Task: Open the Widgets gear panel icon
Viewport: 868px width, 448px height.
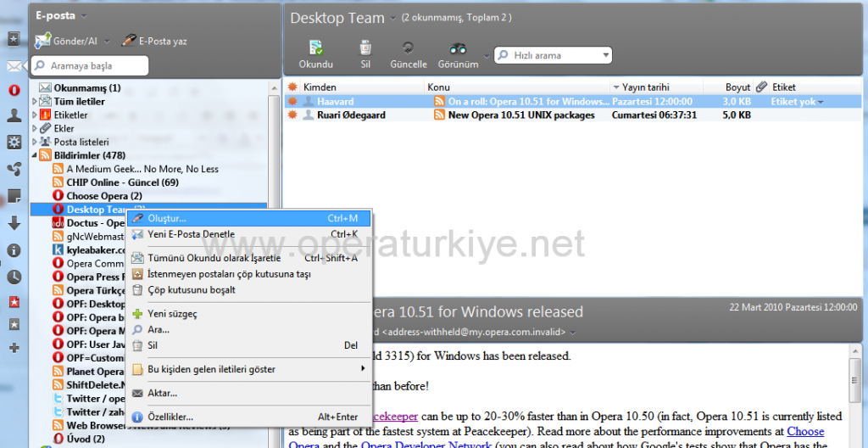Action: point(14,142)
